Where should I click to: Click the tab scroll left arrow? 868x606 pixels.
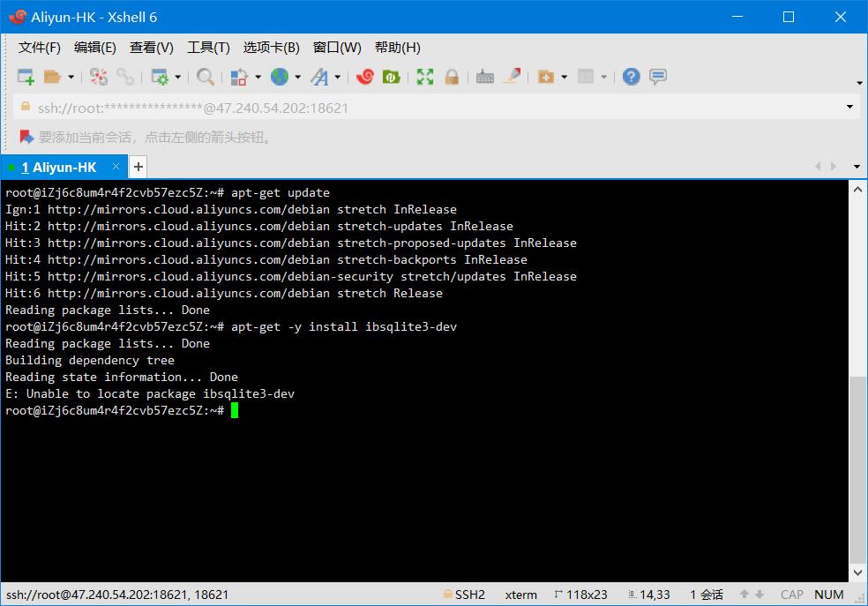[x=818, y=167]
